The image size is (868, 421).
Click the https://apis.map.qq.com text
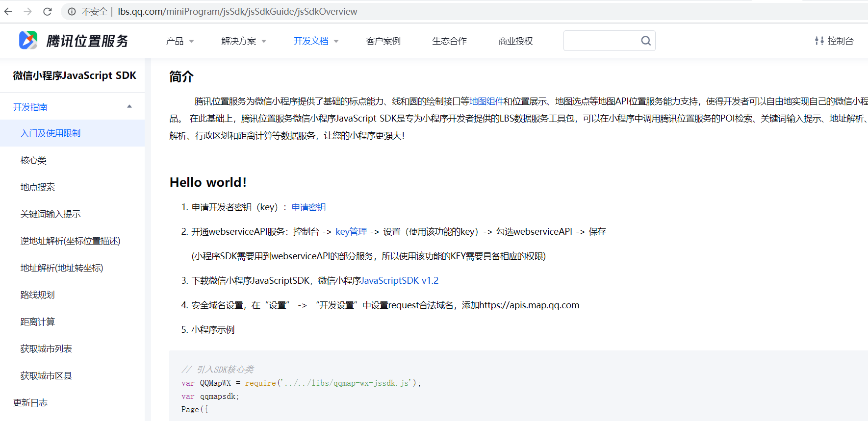coord(530,305)
